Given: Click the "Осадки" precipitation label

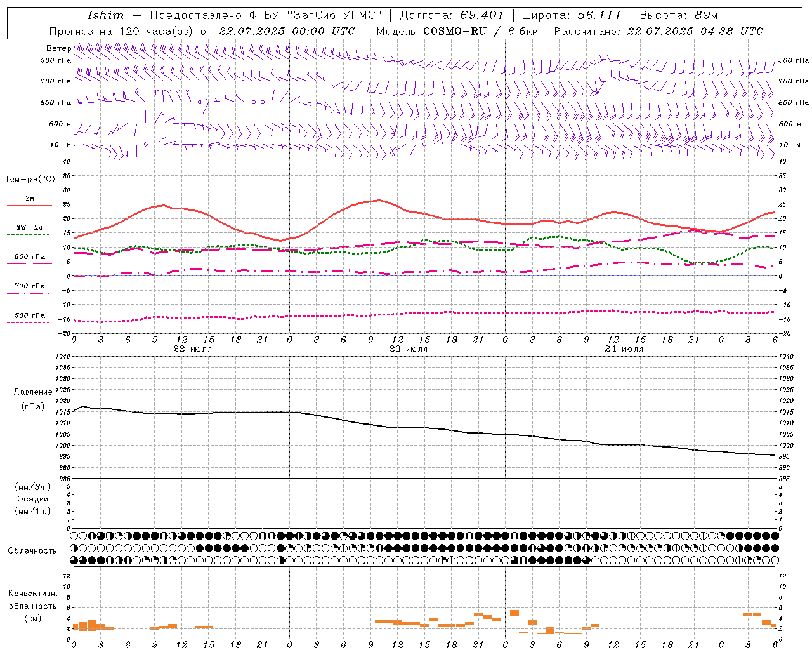Looking at the screenshot, I should tap(33, 499).
